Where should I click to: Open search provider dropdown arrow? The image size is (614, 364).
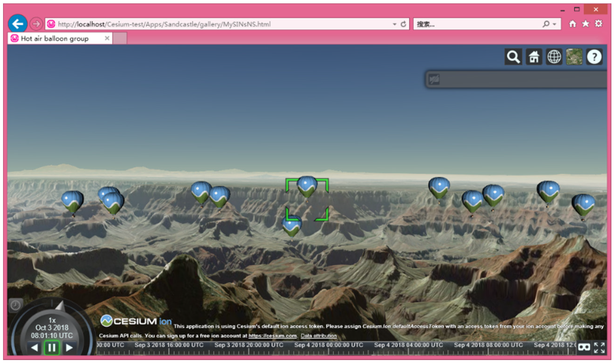[x=554, y=24]
